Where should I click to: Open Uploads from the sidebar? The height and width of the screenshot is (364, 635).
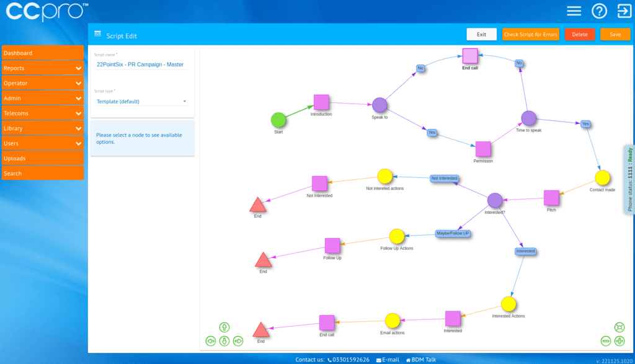[43, 159]
